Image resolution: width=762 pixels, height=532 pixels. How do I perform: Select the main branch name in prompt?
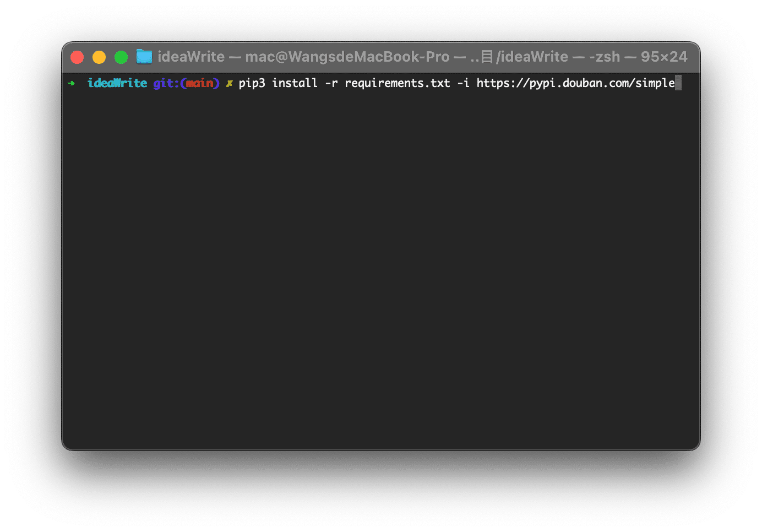pos(200,83)
